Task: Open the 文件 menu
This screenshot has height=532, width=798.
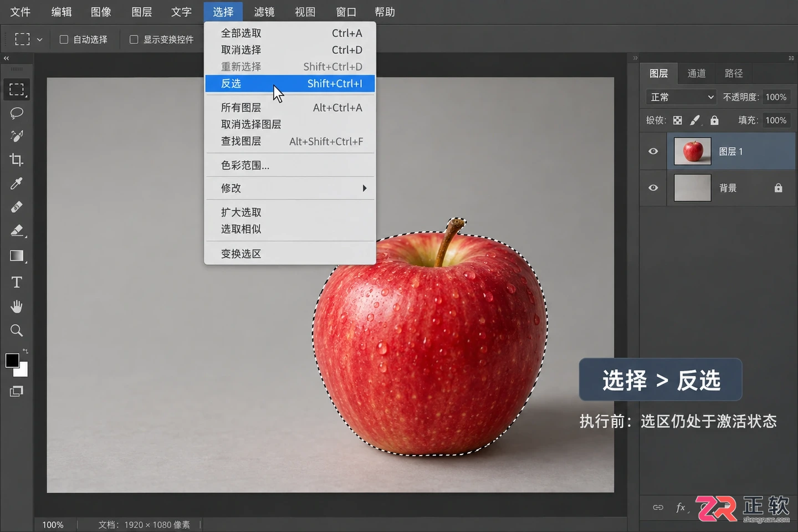Action: [21, 12]
